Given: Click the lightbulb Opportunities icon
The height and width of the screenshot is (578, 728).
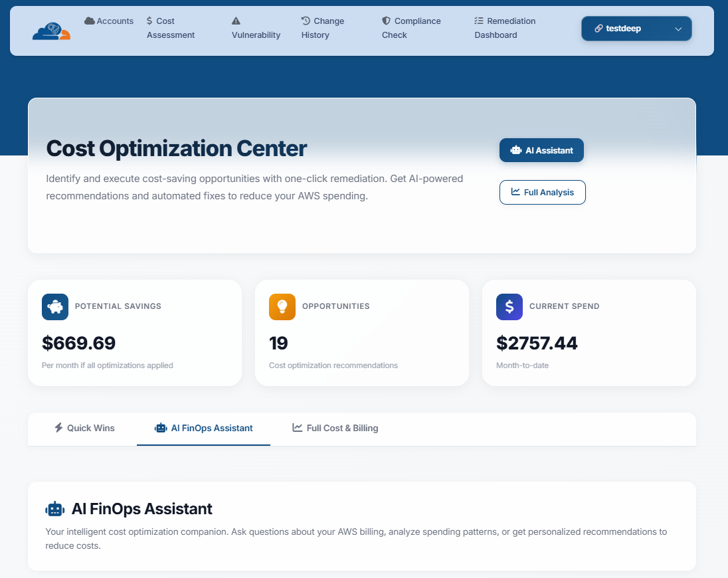Looking at the screenshot, I should (282, 307).
